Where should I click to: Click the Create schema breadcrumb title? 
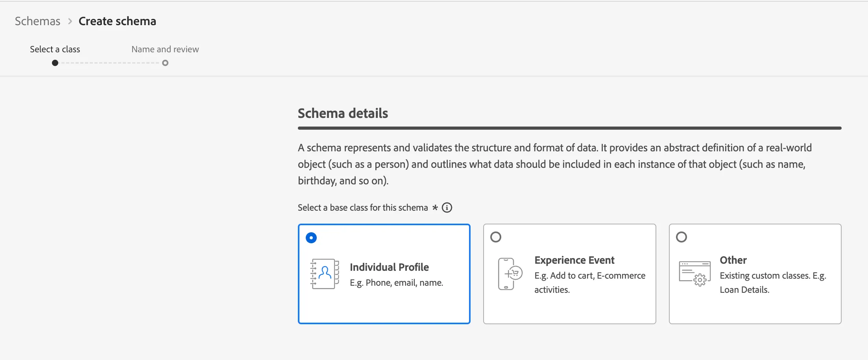coord(117,21)
